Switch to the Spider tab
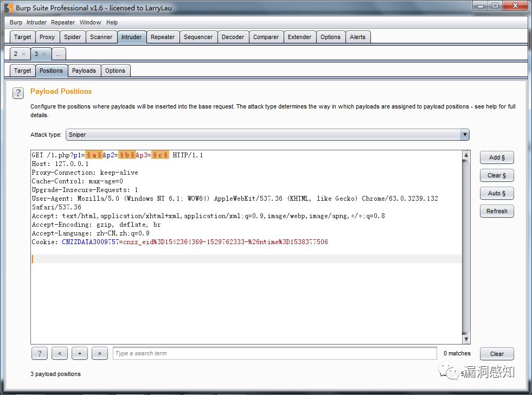 (x=72, y=37)
